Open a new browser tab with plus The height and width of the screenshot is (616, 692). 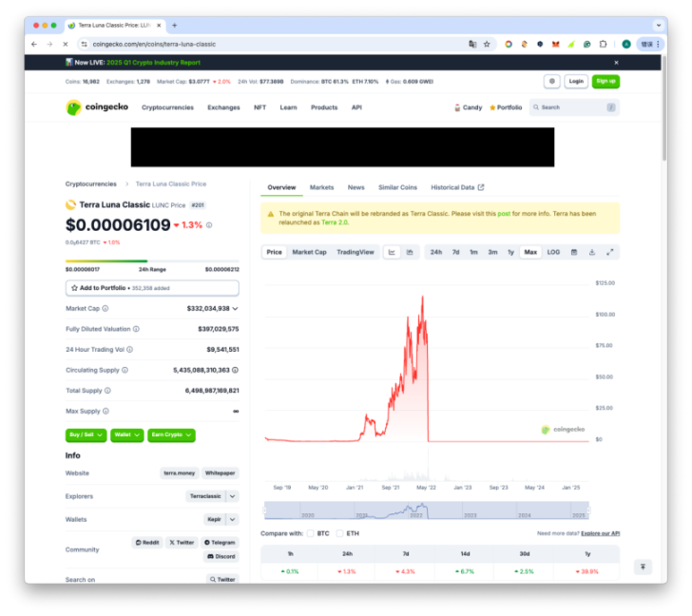(x=174, y=25)
